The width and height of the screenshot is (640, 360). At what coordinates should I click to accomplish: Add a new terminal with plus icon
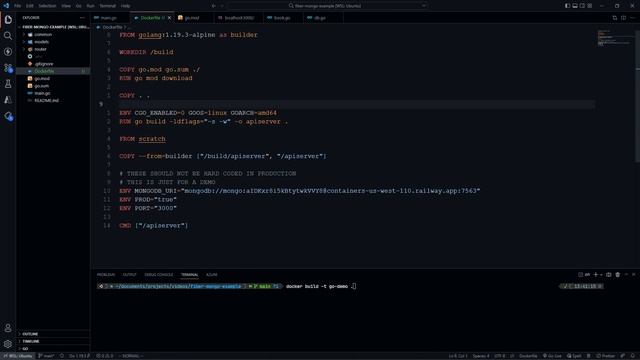(x=596, y=275)
